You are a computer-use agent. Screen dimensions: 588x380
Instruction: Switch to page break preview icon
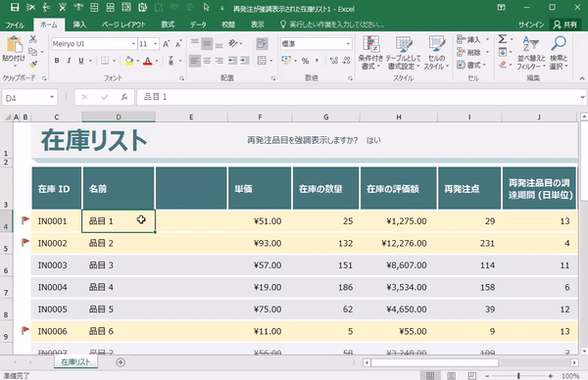(471, 375)
